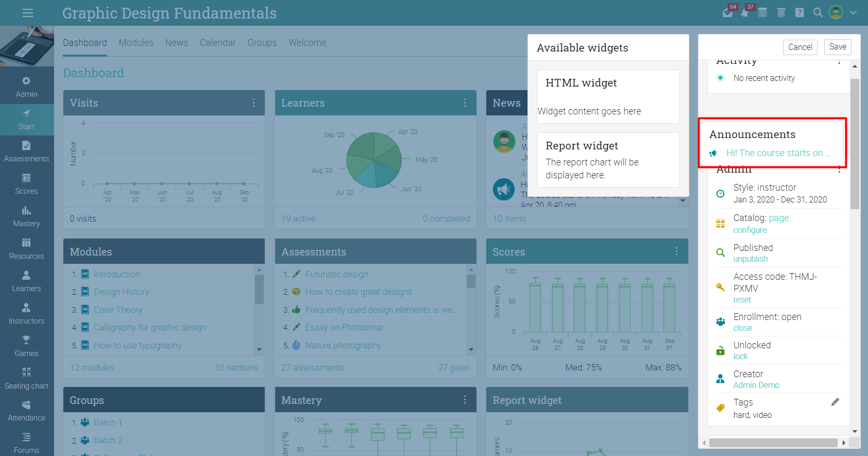Open the hamburger menu icon
868x456 pixels.
coord(27,13)
